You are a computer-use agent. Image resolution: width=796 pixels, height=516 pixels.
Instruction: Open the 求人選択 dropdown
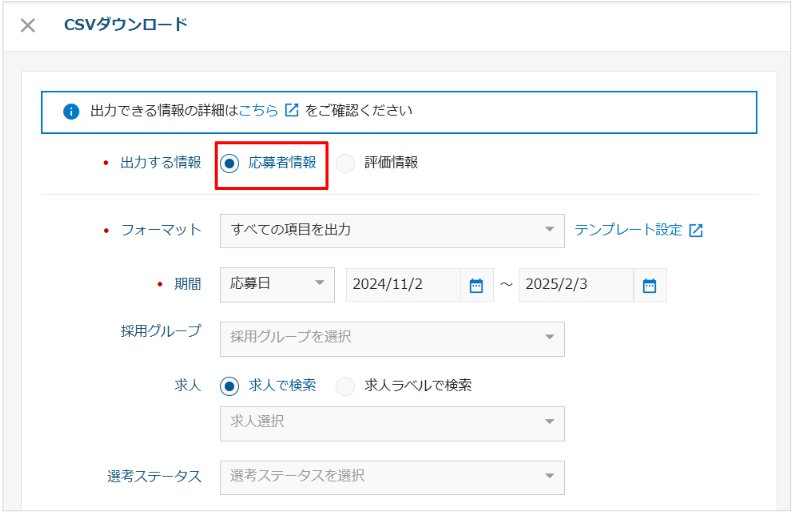click(x=392, y=423)
